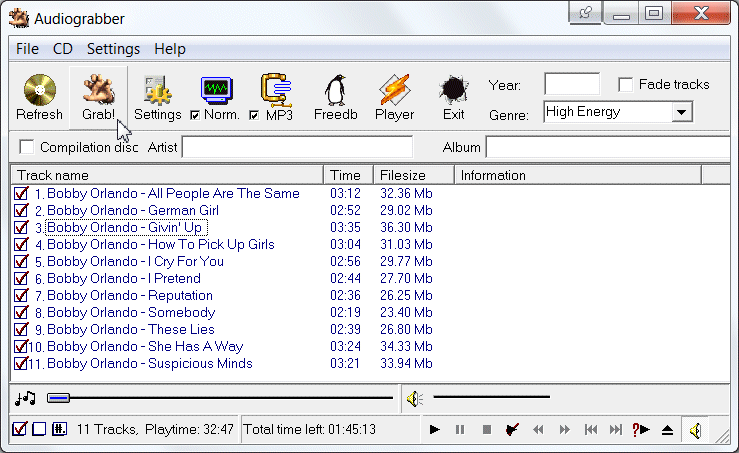This screenshot has height=453, width=739.
Task: Click the Year input field
Action: pos(572,84)
